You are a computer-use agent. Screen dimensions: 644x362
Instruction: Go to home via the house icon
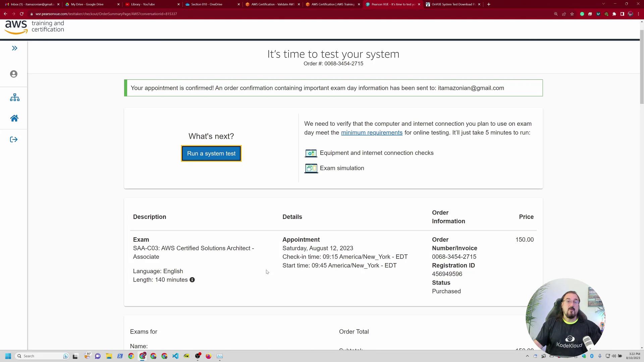[x=14, y=118]
